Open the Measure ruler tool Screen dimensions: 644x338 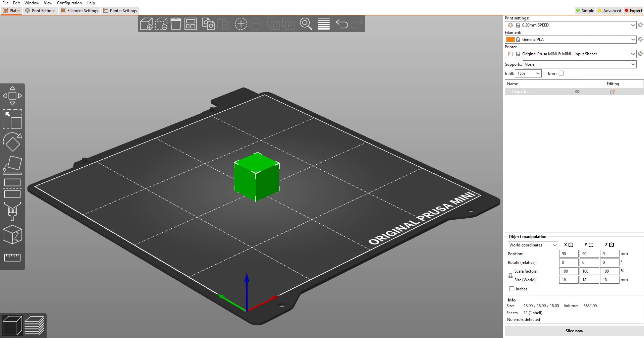[12, 257]
